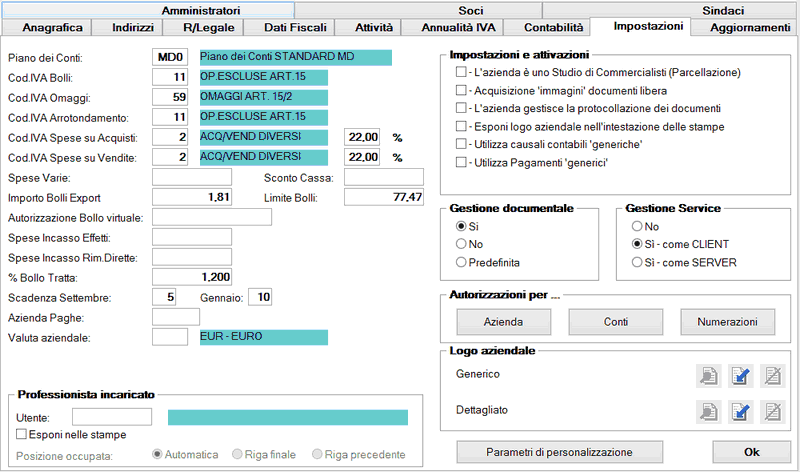The height and width of the screenshot is (472, 800).
Task: Edit the Cod.IVA Spese su Acquisti code field
Action: point(170,137)
